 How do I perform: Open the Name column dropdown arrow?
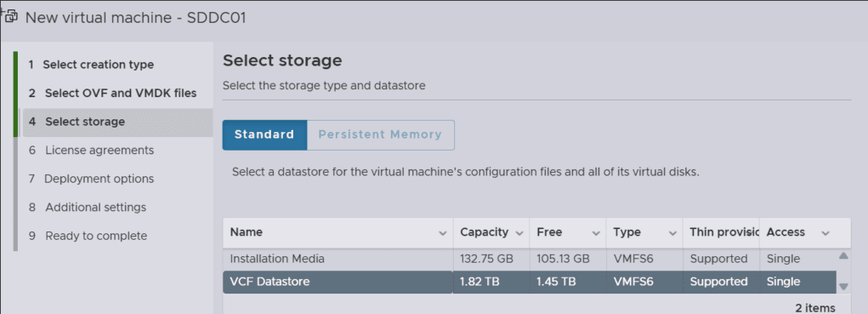[x=443, y=233]
